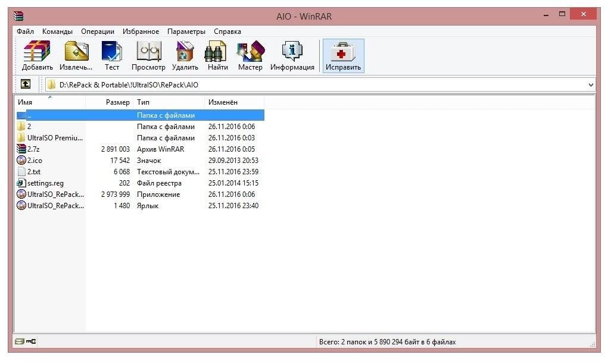Click the size value 2 973 999
The image size is (611, 364).
click(116, 194)
